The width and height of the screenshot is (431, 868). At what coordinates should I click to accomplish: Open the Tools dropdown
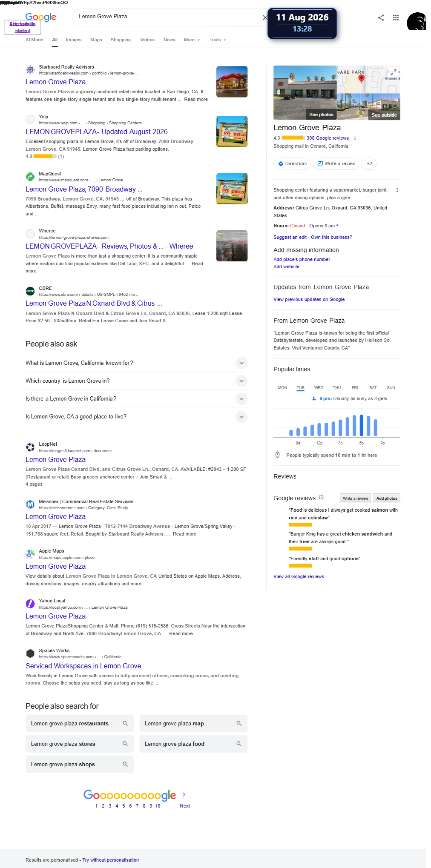click(218, 40)
